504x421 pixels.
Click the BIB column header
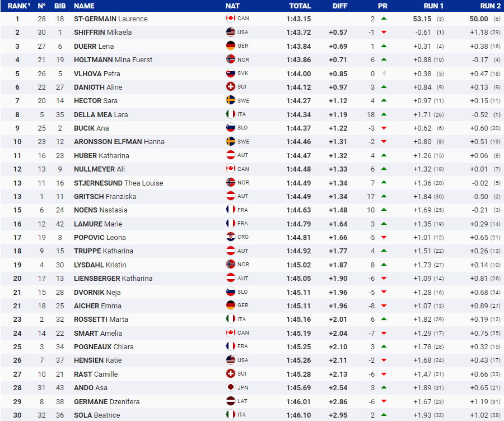click(x=59, y=6)
